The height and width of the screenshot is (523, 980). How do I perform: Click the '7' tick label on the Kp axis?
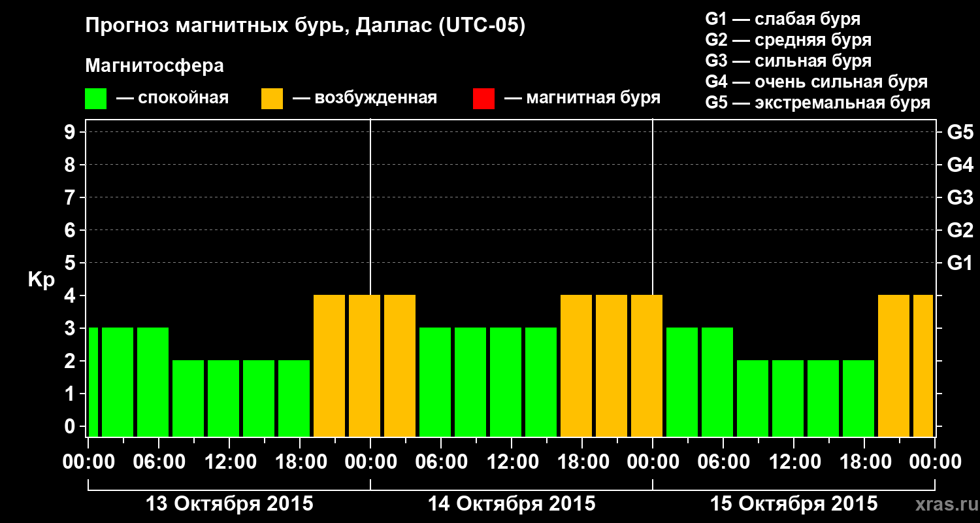pyautogui.click(x=71, y=197)
